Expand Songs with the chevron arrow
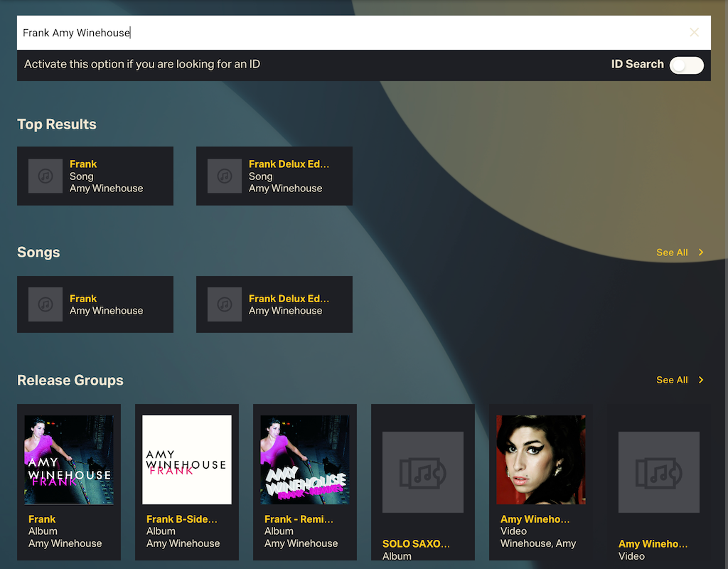 (701, 252)
